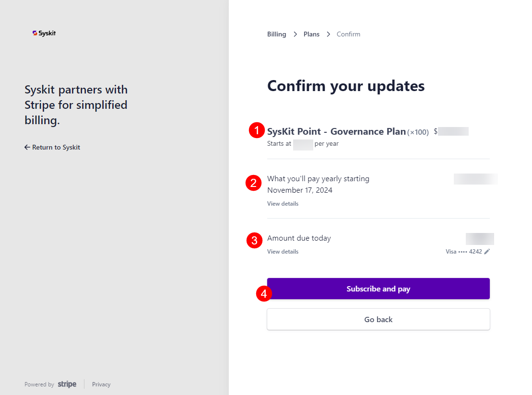Click the back arrow before Return to Syskit
This screenshot has height=395, width=532.
click(x=27, y=147)
